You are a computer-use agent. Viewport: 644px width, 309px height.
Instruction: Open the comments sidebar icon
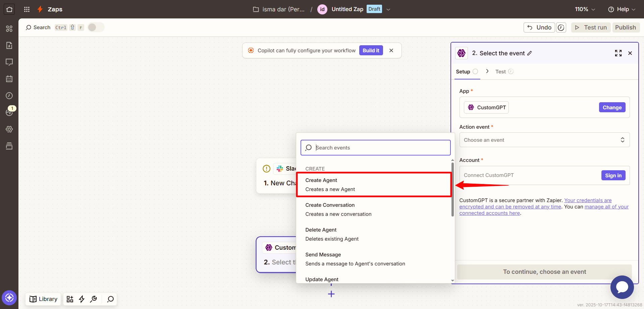pos(9,62)
